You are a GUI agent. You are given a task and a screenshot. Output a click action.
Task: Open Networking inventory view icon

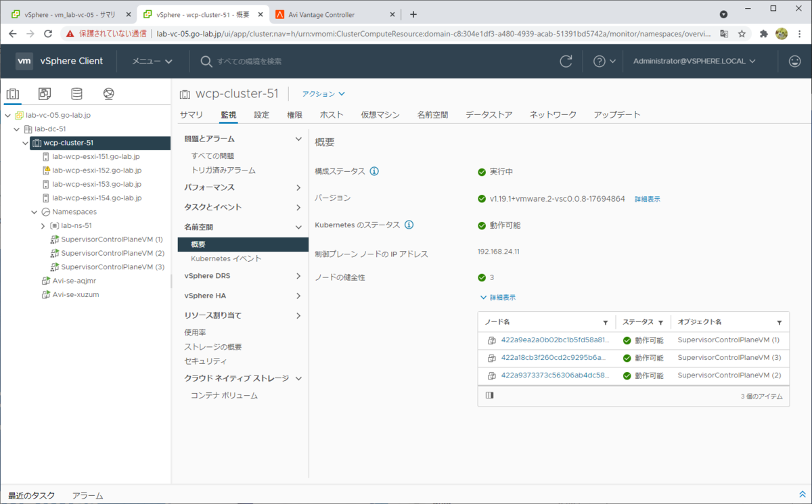pyautogui.click(x=108, y=94)
